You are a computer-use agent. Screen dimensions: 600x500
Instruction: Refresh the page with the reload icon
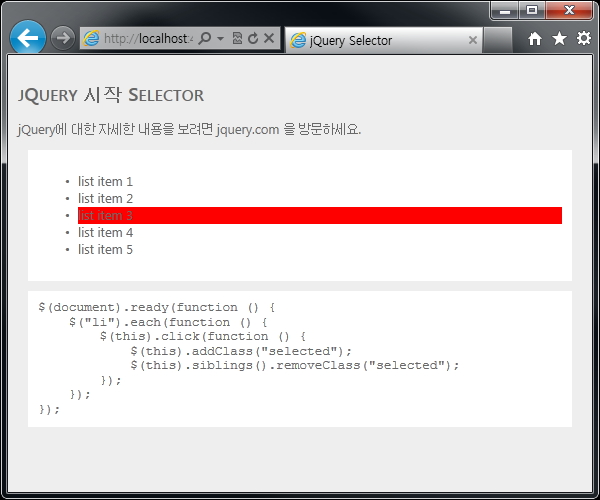pyautogui.click(x=253, y=38)
